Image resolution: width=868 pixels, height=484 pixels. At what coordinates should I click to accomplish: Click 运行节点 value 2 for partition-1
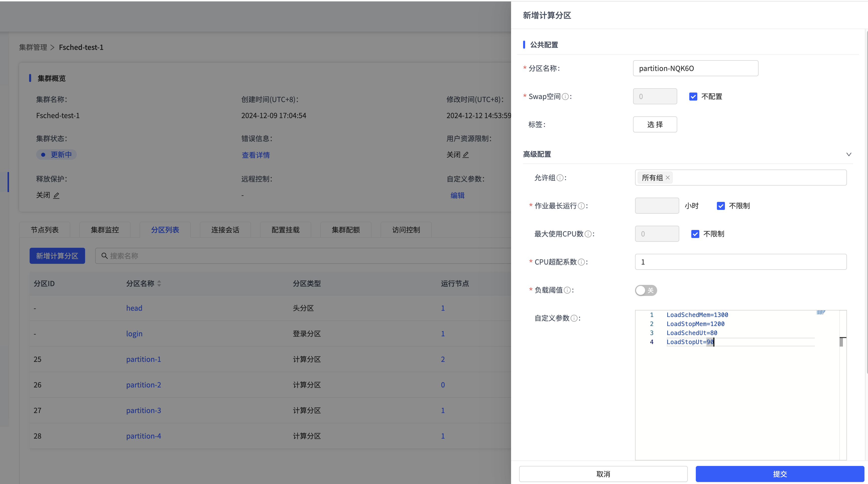(x=443, y=359)
